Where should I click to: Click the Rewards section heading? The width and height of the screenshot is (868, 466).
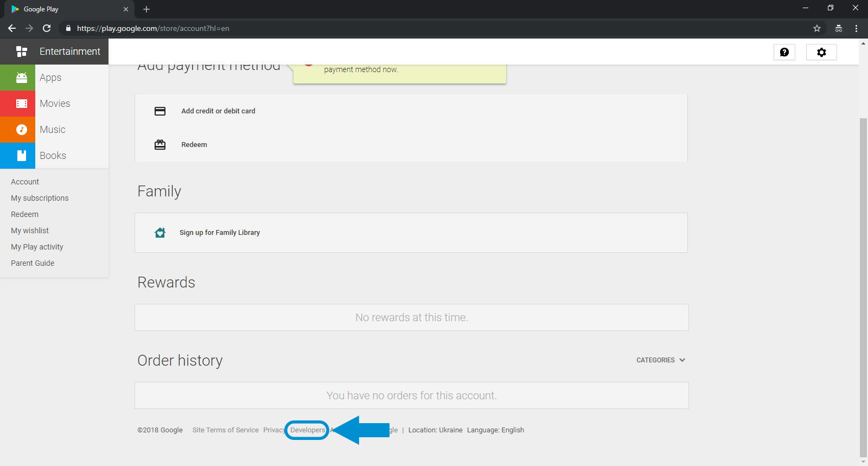pyautogui.click(x=166, y=282)
